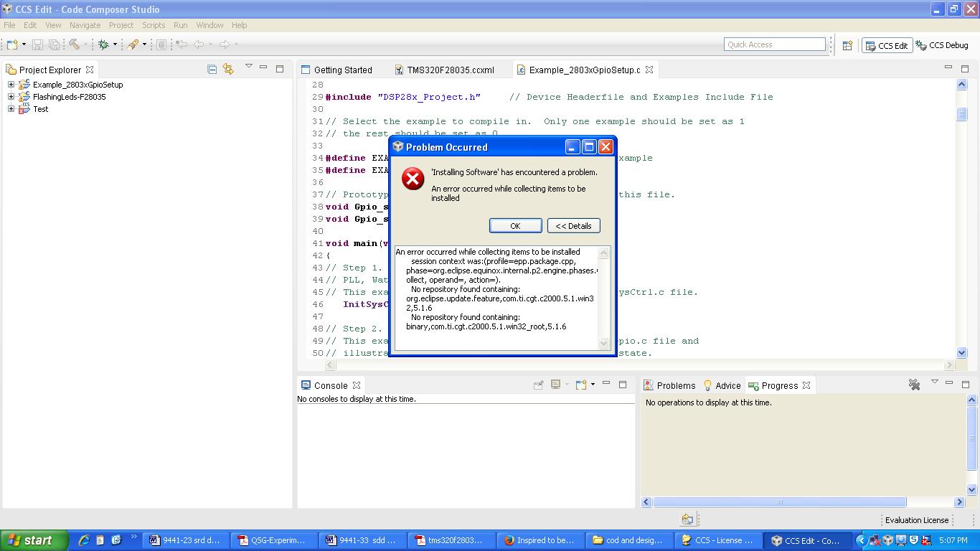
Task: Toggle Link with Editor in Project Explorer
Action: coord(228,69)
